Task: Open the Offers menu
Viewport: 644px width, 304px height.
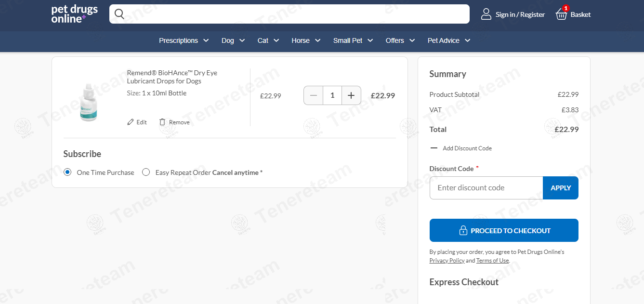Action: pos(400,40)
